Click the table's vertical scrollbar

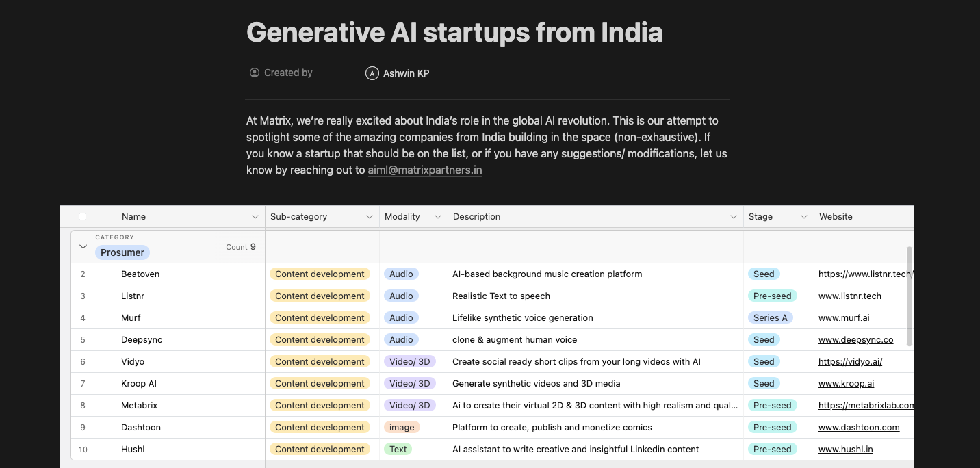pos(910,296)
